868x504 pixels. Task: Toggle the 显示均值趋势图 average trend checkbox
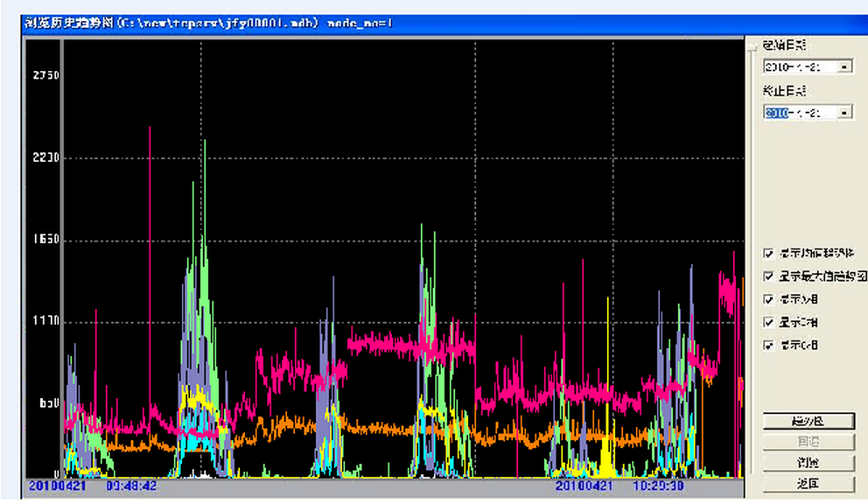click(768, 254)
